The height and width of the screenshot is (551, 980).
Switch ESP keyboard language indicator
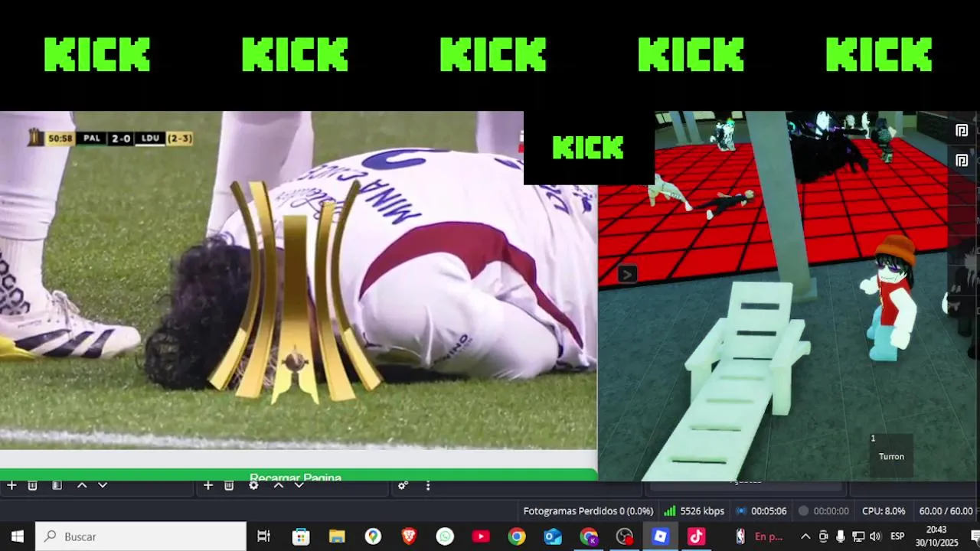(x=897, y=536)
